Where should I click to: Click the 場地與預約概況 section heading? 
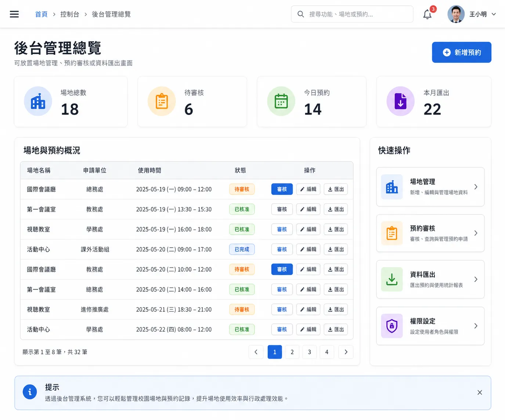tap(52, 150)
